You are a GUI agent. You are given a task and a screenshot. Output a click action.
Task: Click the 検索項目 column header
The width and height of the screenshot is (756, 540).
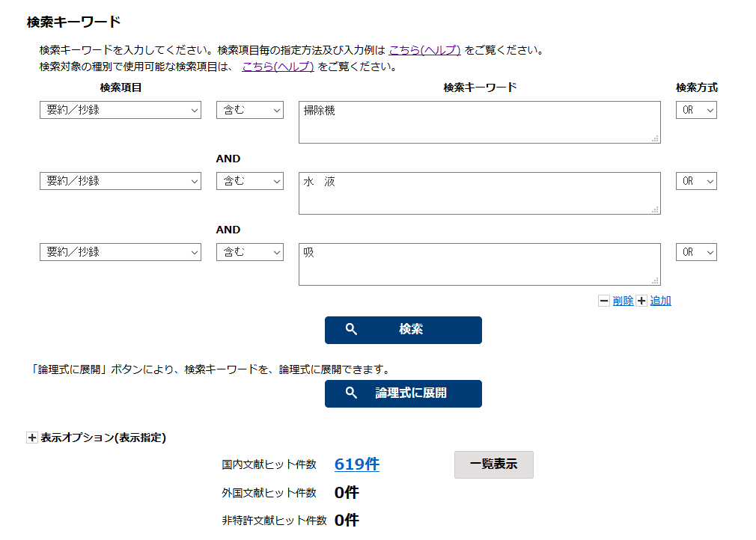tap(121, 88)
